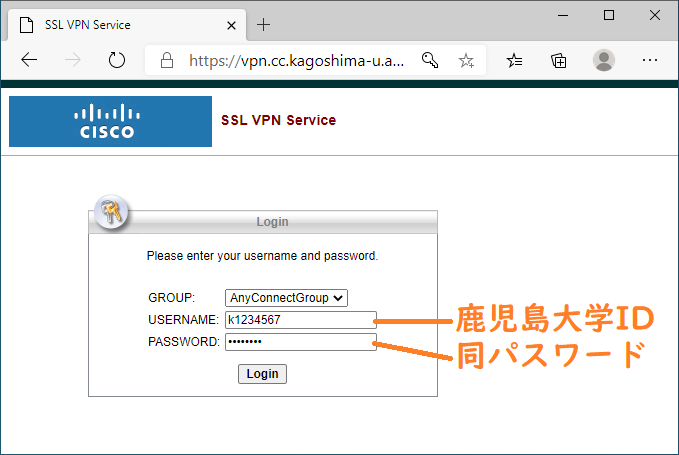
Task: Open the Favorites list icon
Action: [514, 61]
